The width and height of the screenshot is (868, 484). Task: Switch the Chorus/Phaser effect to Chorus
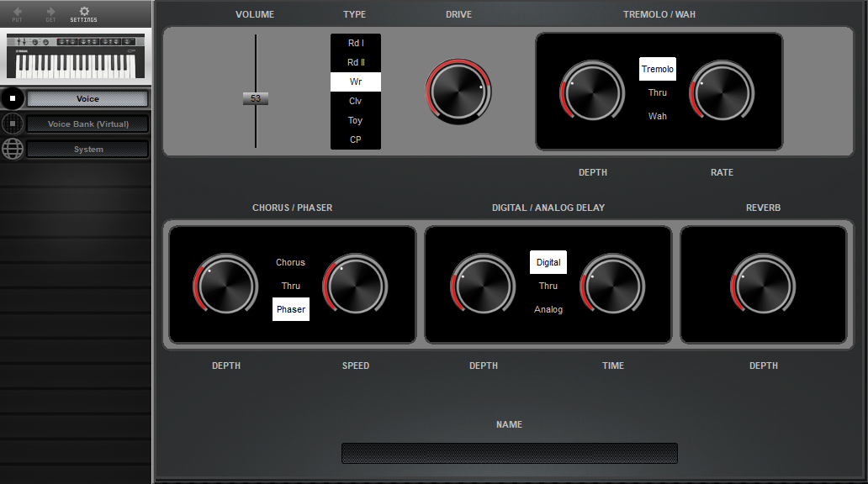click(x=290, y=262)
